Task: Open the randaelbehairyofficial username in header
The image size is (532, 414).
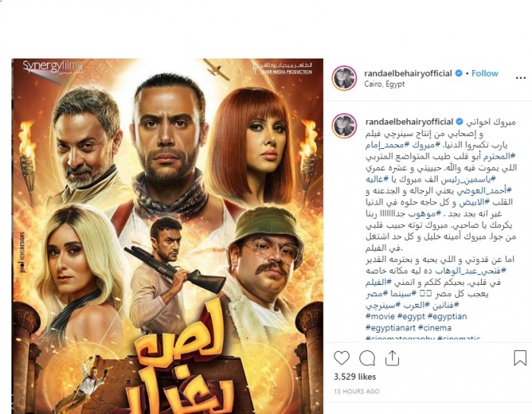Action: (408, 73)
